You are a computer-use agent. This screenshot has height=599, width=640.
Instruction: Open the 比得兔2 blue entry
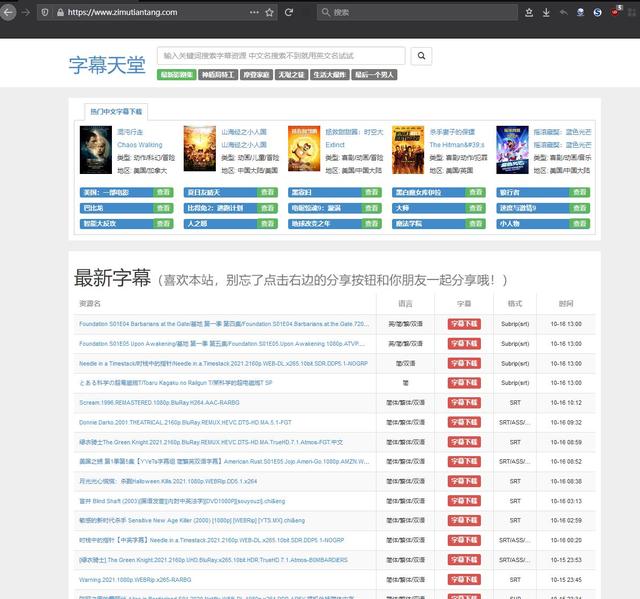pyautogui.click(x=220, y=208)
